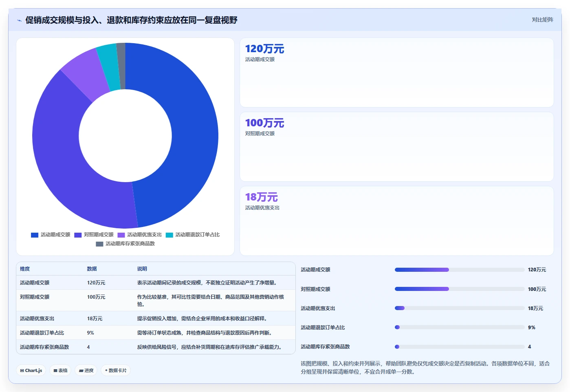The image size is (570, 392).
Task: Click the 4 value beside progress bar
Action: 530,347
